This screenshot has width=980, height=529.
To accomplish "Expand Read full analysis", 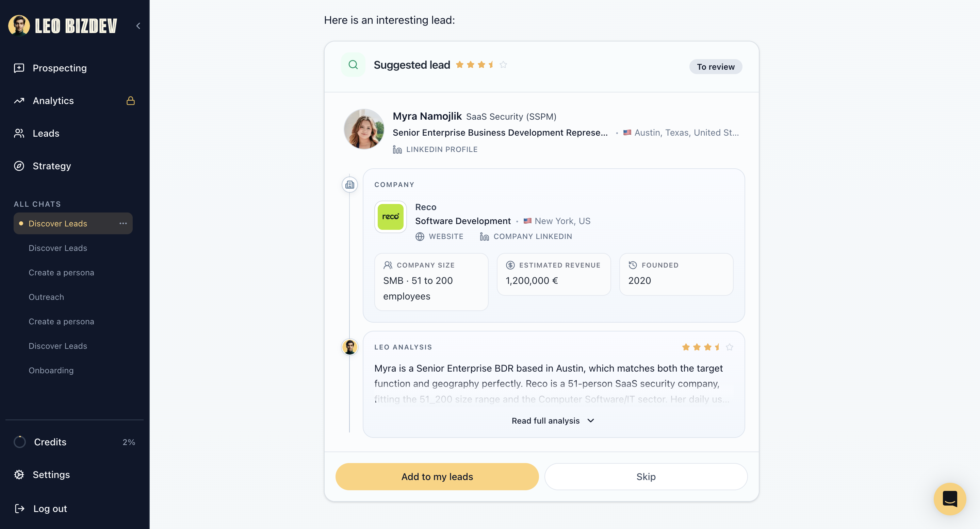I will (x=554, y=421).
